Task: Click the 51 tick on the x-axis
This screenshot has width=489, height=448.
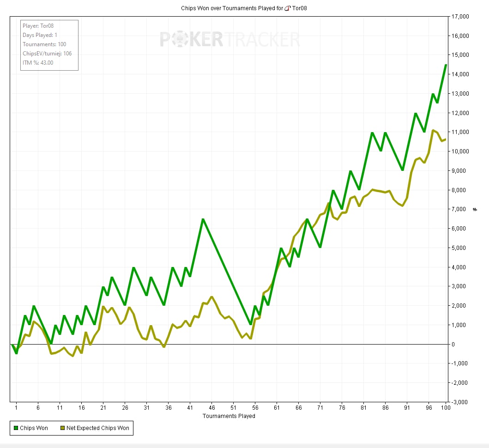Action: coord(234,408)
